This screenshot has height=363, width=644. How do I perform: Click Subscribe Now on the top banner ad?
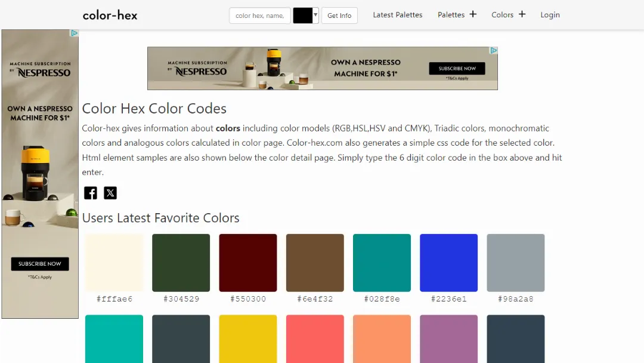457,69
